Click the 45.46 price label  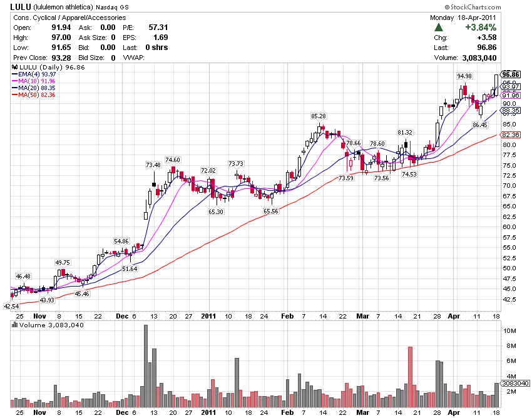[82, 294]
